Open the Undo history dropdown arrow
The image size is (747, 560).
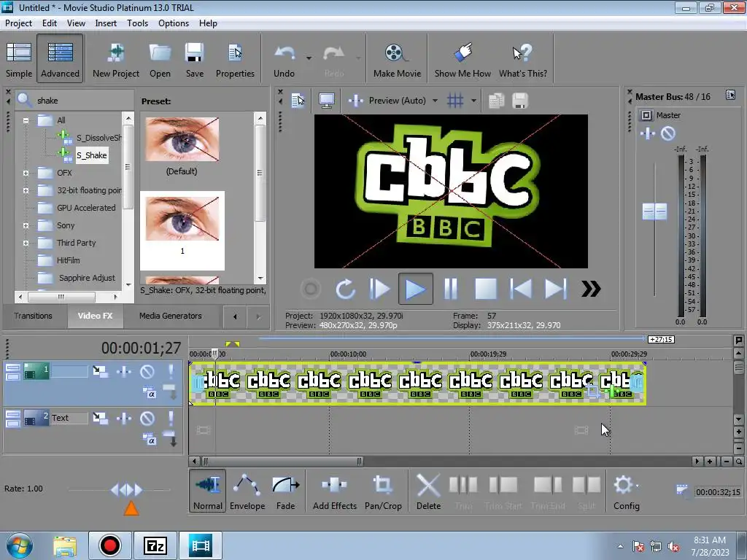(x=309, y=58)
